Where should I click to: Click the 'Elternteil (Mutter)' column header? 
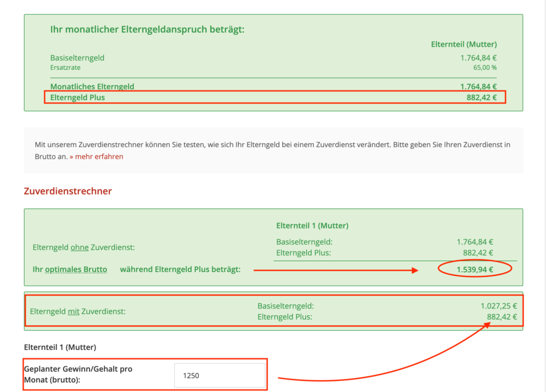[463, 43]
